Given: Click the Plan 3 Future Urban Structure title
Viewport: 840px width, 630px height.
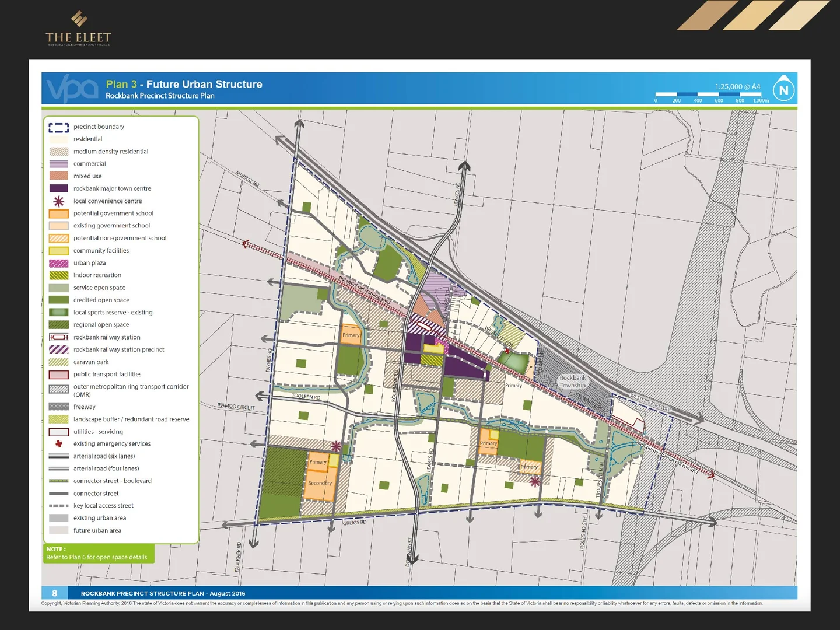Looking at the screenshot, I should [x=184, y=85].
